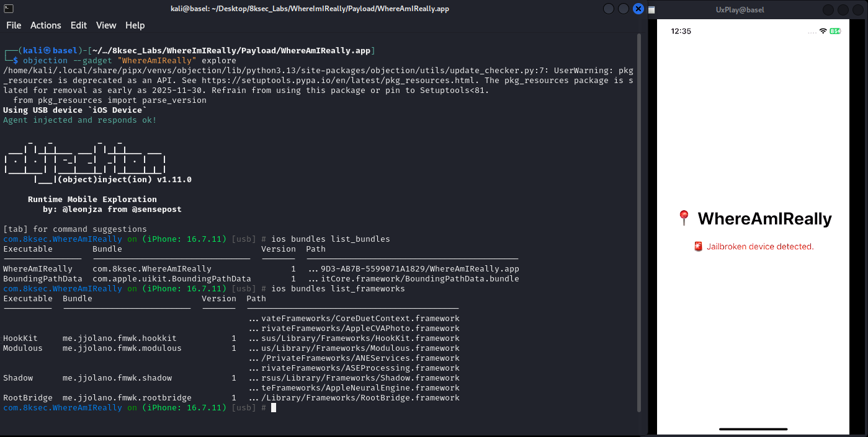
Task: Click 'Using USB device `iOS Device`' line
Action: click(x=75, y=110)
